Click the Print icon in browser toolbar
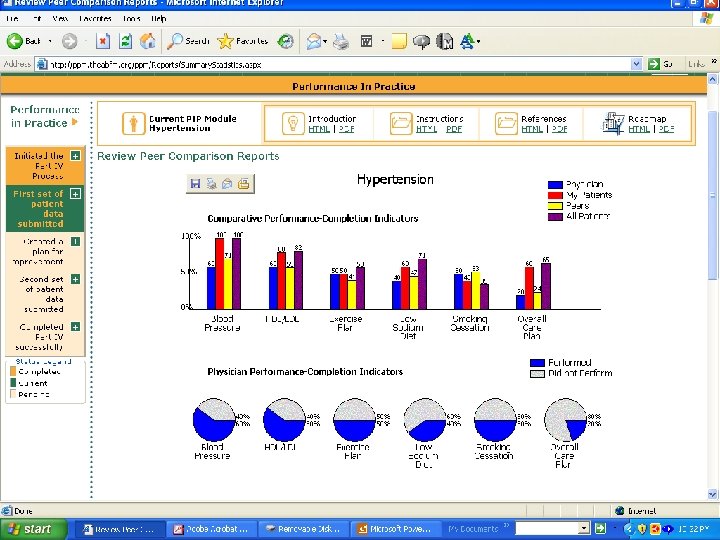 (341, 42)
